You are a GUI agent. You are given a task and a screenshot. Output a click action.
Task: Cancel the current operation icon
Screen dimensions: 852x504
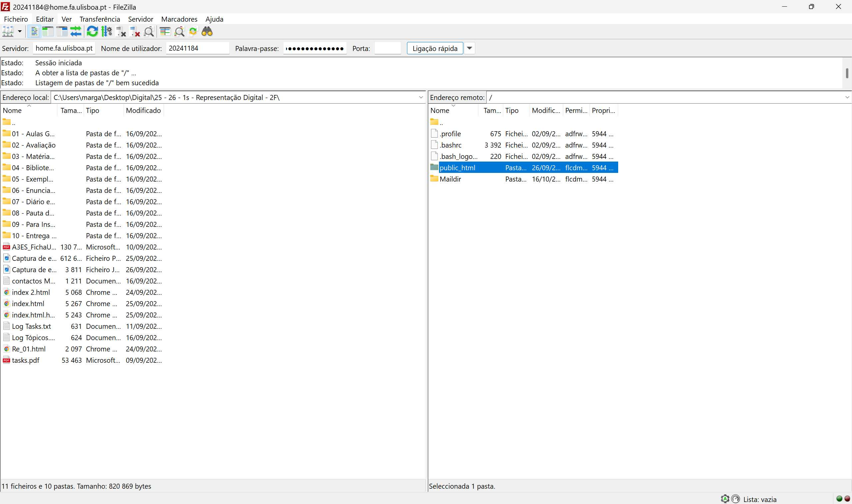tap(121, 32)
